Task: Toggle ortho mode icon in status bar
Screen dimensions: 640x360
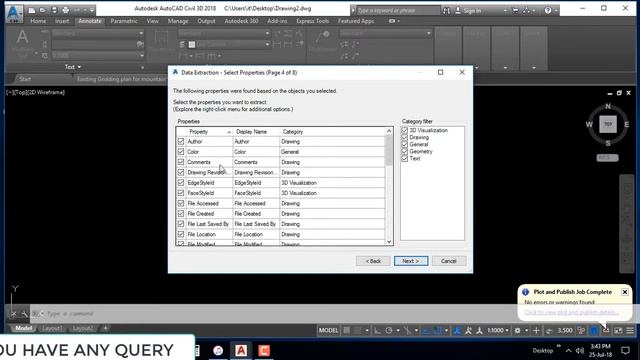Action: point(378,330)
